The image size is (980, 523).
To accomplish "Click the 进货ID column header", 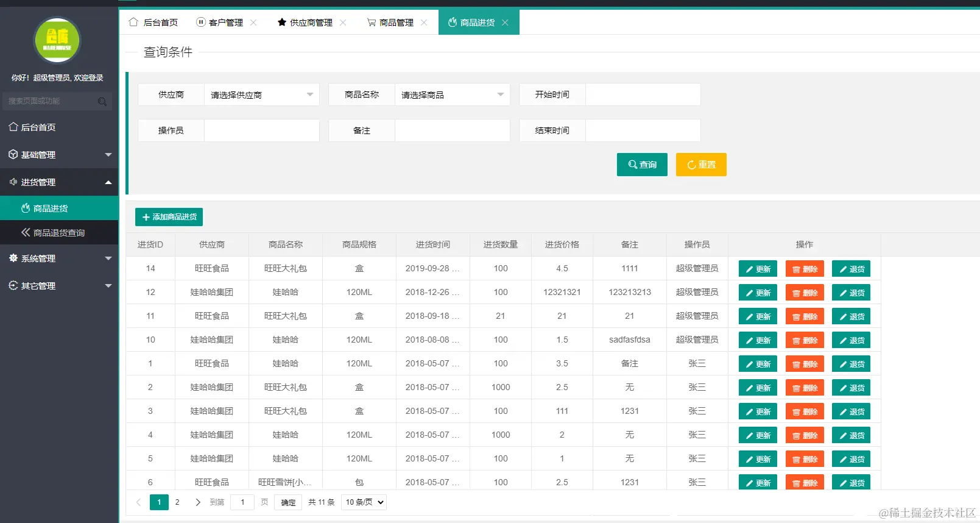I will click(150, 244).
